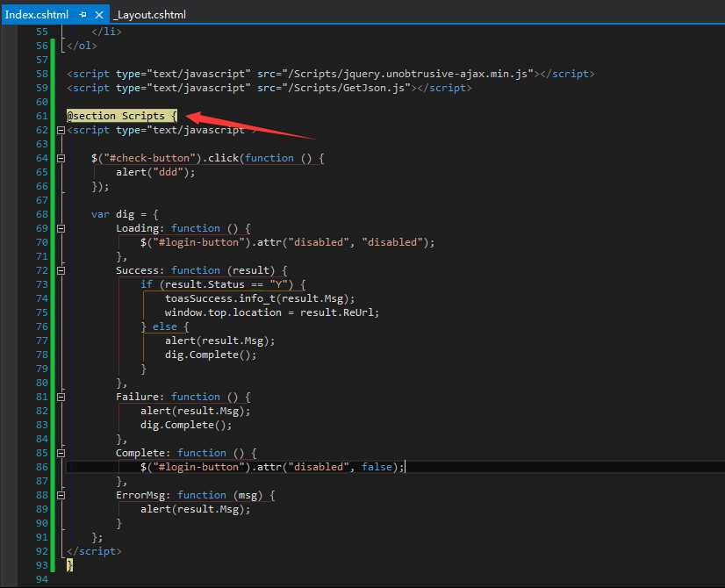
Task: Click the toasSuccess.info_t(result.Msg); call
Action: 260,298
